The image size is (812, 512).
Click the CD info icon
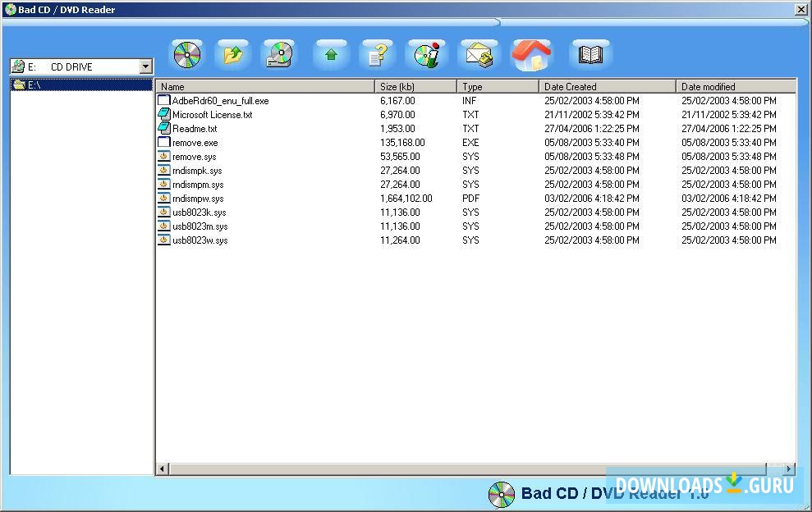(427, 55)
